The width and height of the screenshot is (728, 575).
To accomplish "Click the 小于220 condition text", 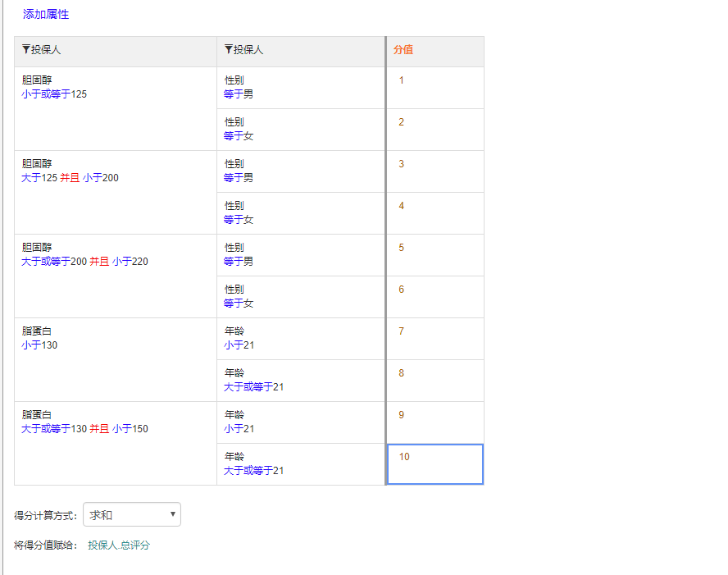I will coord(130,262).
